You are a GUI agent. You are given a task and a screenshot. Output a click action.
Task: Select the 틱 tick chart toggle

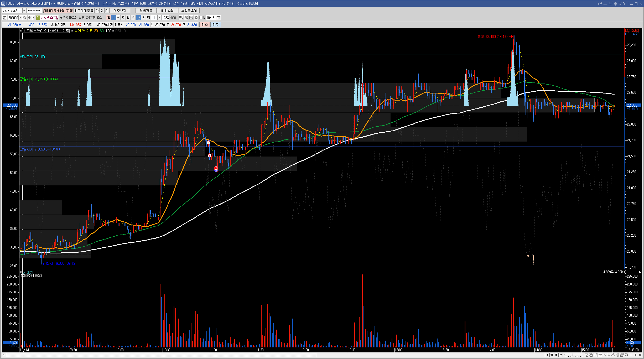(149, 18)
